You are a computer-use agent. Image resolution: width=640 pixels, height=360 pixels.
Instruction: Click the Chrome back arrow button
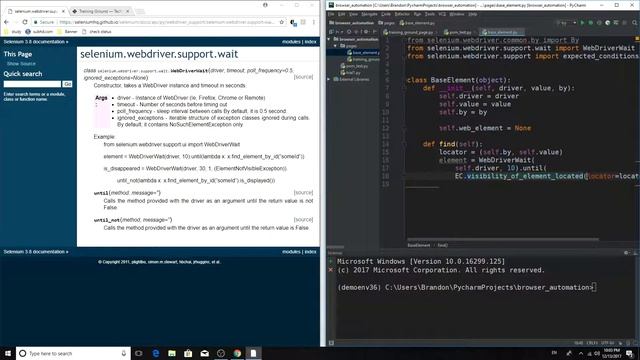pos(6,22)
